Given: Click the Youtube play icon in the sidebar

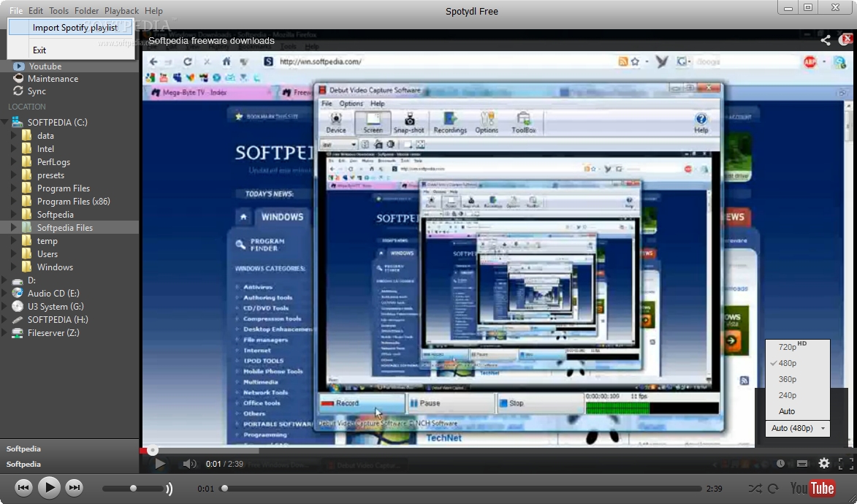Looking at the screenshot, I should click(18, 66).
